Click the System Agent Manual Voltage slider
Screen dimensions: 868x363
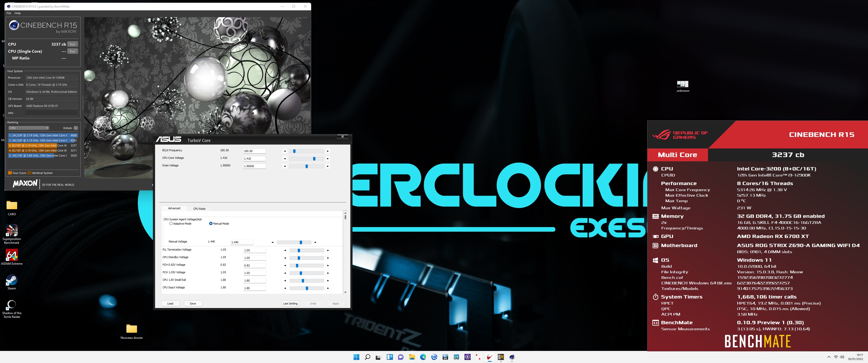click(x=294, y=243)
